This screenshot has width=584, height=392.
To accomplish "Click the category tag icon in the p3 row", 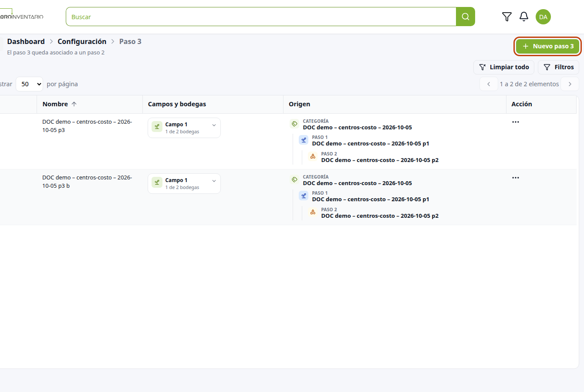I will pos(294,124).
